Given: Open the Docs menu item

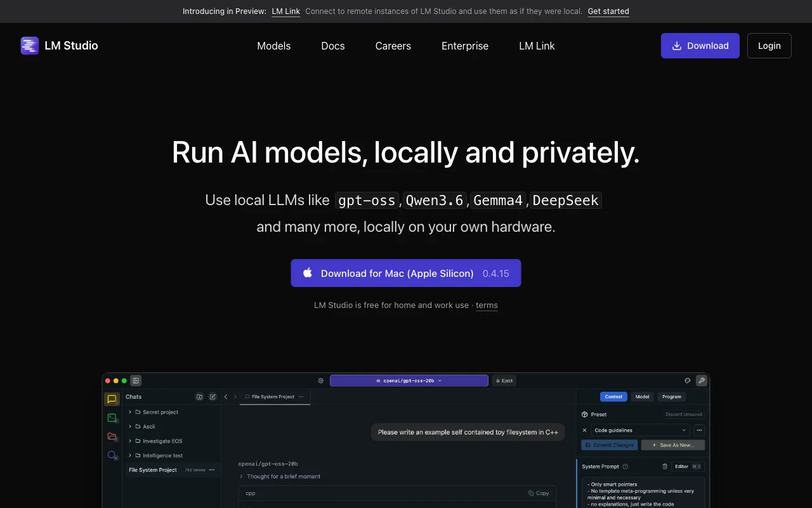Looking at the screenshot, I should coord(333,46).
